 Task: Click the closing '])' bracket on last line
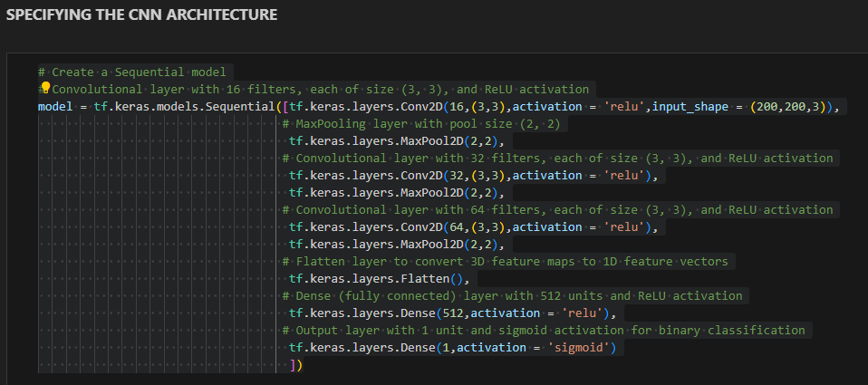tap(294, 365)
